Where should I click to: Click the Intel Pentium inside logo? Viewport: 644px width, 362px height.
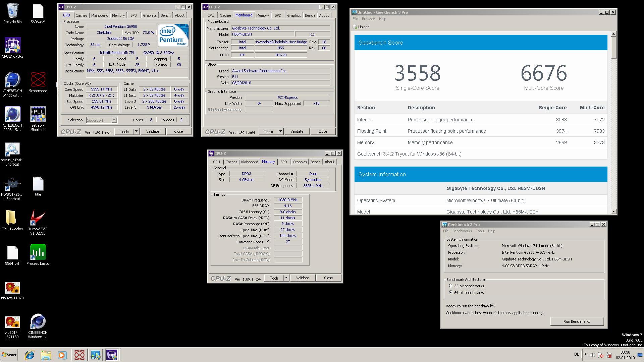(x=173, y=35)
